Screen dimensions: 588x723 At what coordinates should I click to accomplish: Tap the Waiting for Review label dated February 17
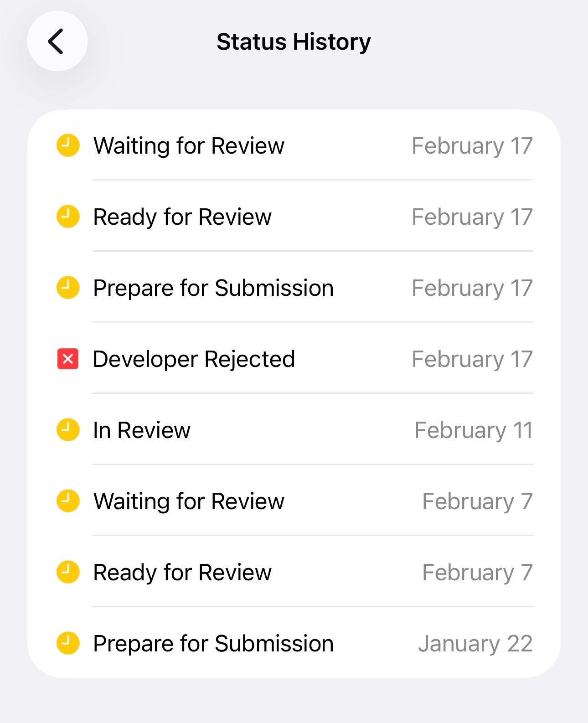[189, 146]
